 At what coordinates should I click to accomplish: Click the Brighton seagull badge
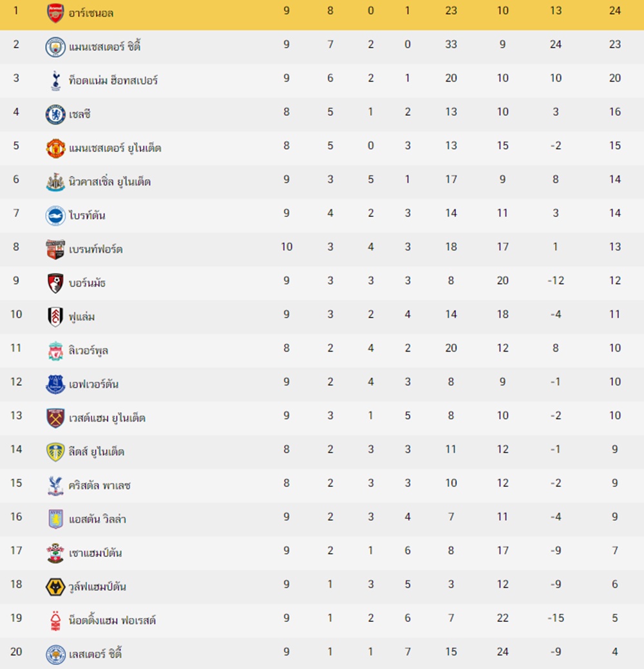click(x=55, y=216)
